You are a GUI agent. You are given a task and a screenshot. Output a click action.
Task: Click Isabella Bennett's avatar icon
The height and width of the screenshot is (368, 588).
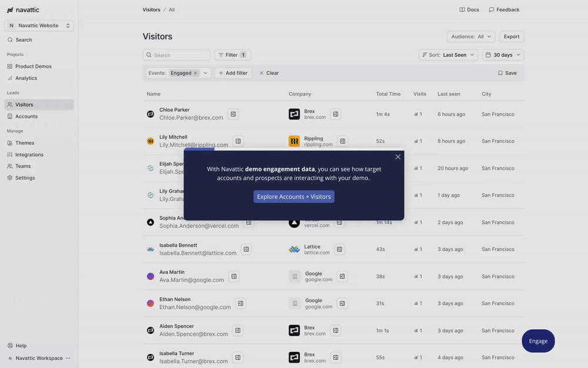click(151, 249)
